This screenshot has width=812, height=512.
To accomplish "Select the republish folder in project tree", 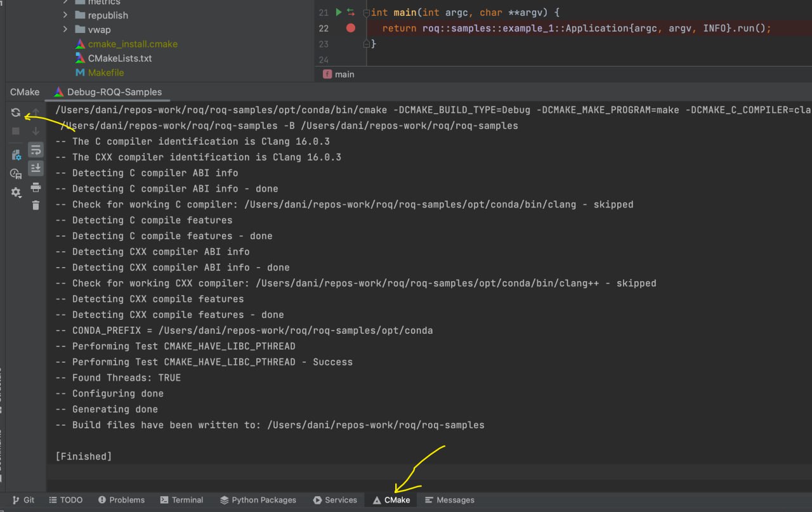I will [x=101, y=15].
